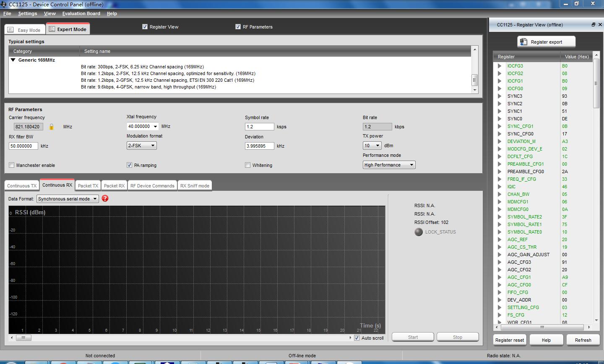This screenshot has height=364, width=604.
Task: Enable the Whitening checkbox
Action: pos(248,165)
